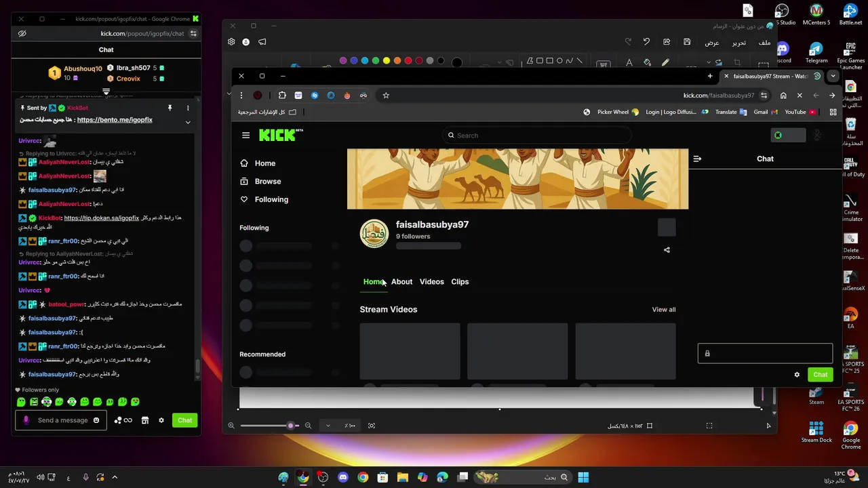Viewport: 868px width, 488px height.
Task: Open tab search dropdown arrow
Action: 833,76
